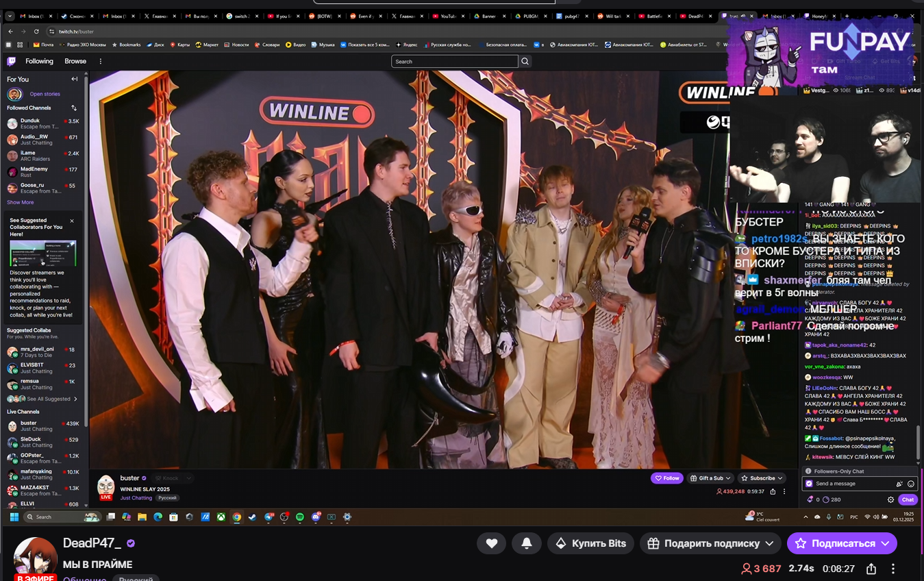Open the Browse tab
Image resolution: width=924 pixels, height=581 pixels.
(x=75, y=61)
